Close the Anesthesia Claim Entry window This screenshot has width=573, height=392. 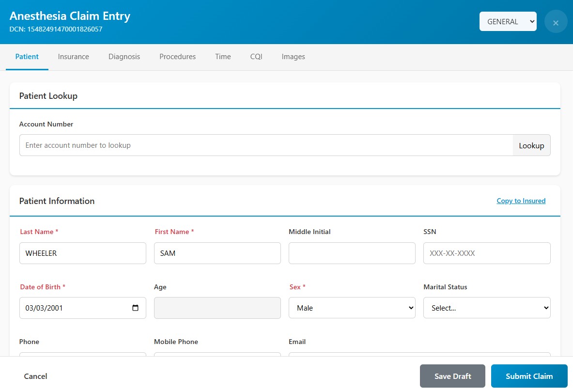click(x=556, y=21)
